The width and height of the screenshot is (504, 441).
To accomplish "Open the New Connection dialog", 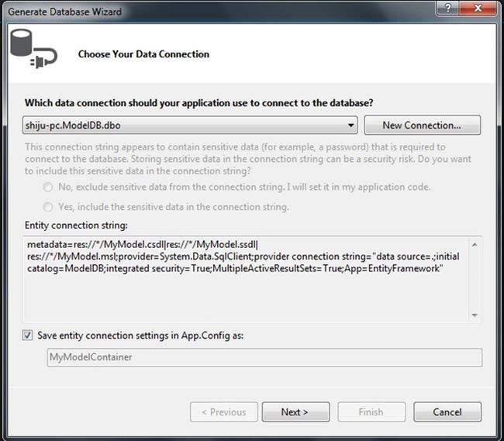I will (421, 125).
